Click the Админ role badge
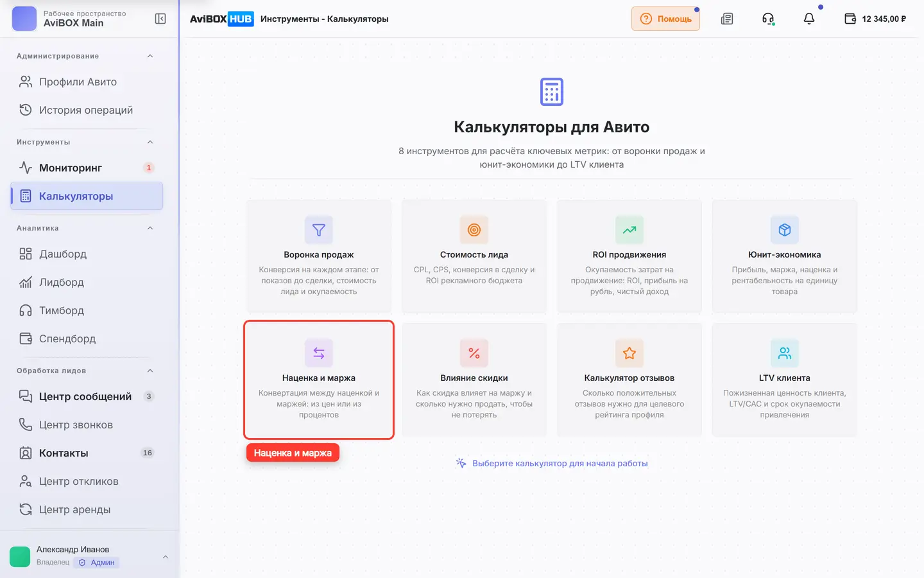 pos(97,563)
